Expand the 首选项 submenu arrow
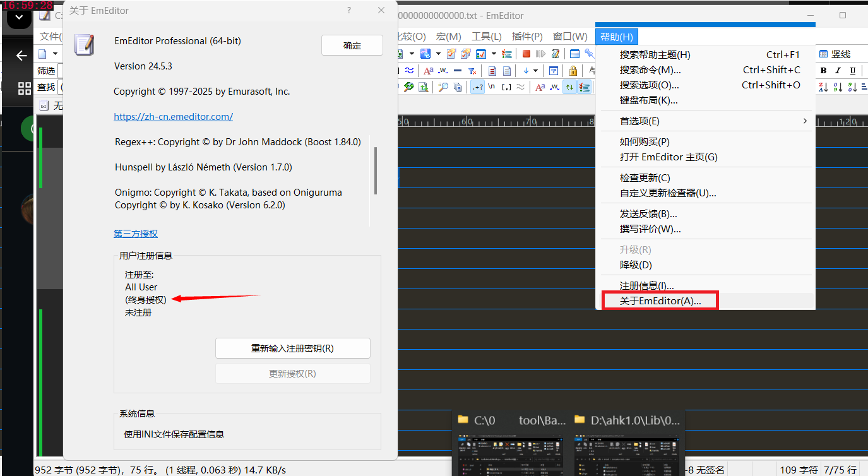The image size is (868, 476). (805, 121)
